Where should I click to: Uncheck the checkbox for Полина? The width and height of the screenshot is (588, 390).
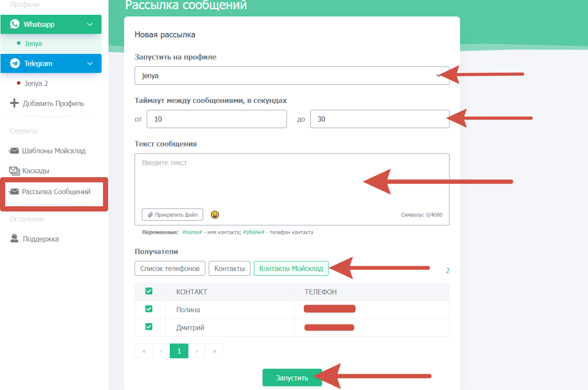[x=149, y=309]
